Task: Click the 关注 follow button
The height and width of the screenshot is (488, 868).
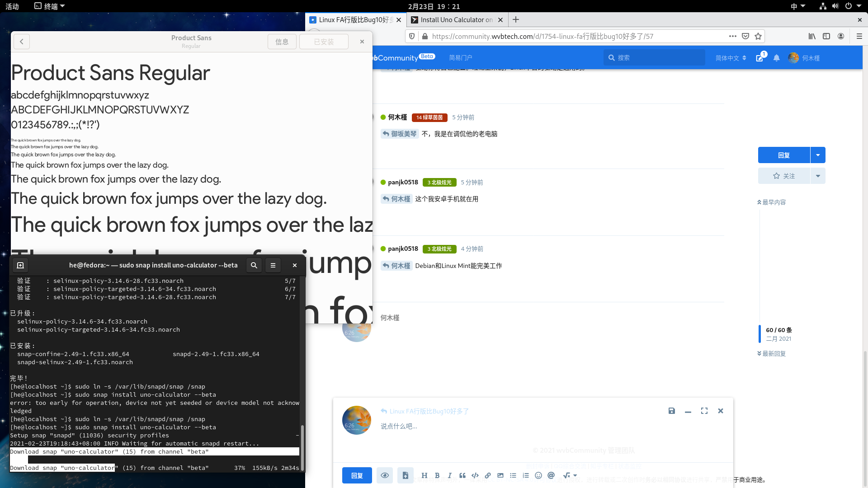Action: click(x=784, y=176)
